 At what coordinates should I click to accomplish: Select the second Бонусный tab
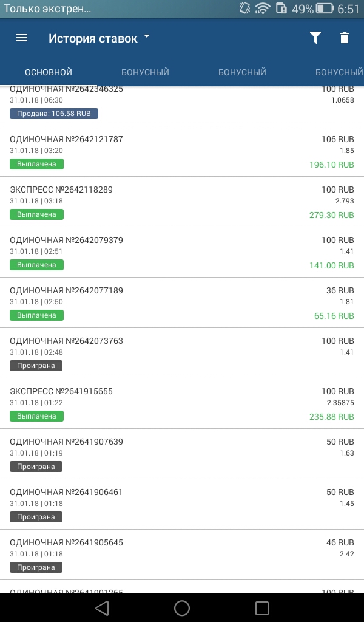coord(242,72)
